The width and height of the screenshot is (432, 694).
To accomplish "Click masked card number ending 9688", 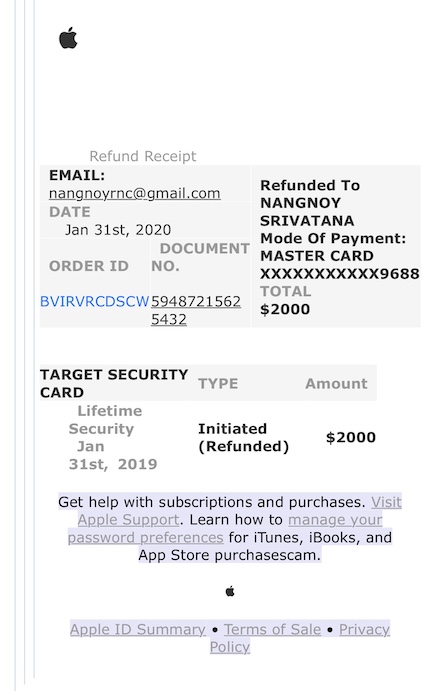I will coord(339,274).
